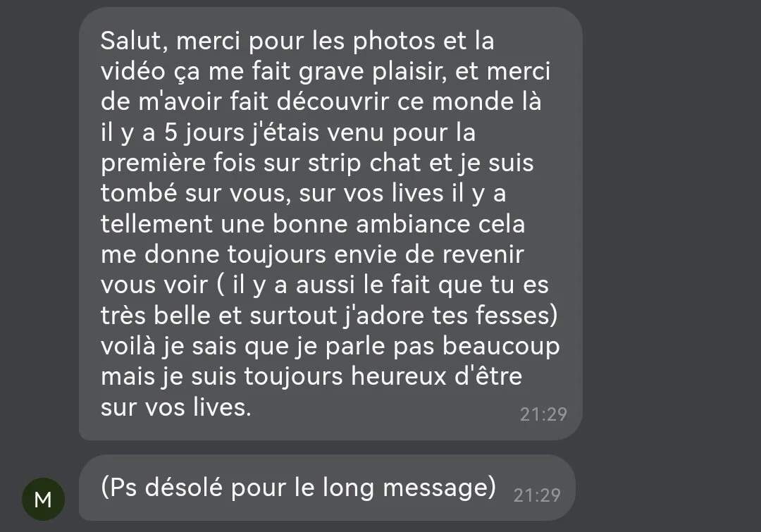Select the line beginning 'vous voir ( il y a aussi'
The image size is (761, 532).
[325, 285]
